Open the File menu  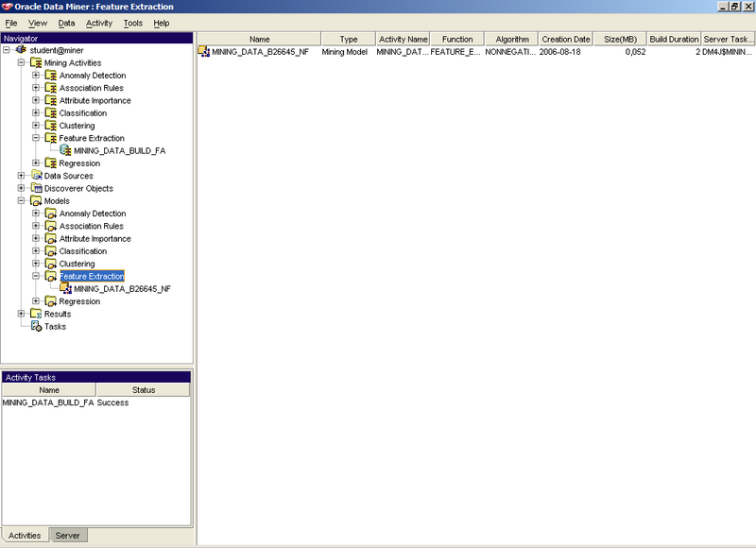(11, 23)
